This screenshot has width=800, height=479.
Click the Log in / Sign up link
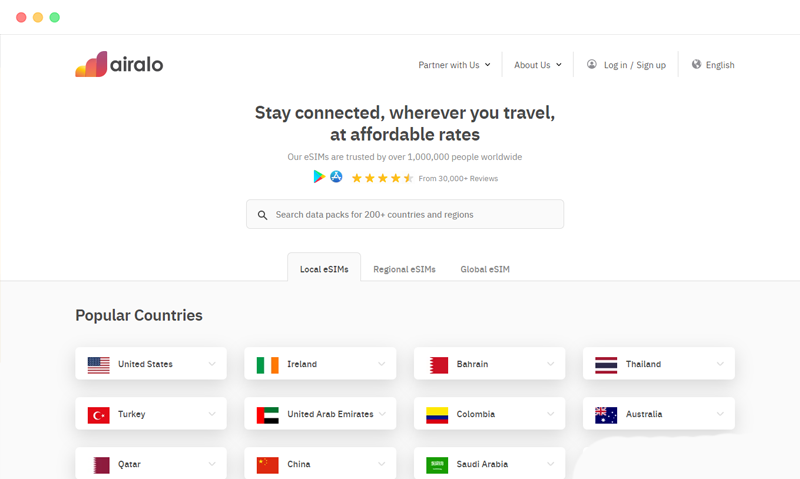634,65
